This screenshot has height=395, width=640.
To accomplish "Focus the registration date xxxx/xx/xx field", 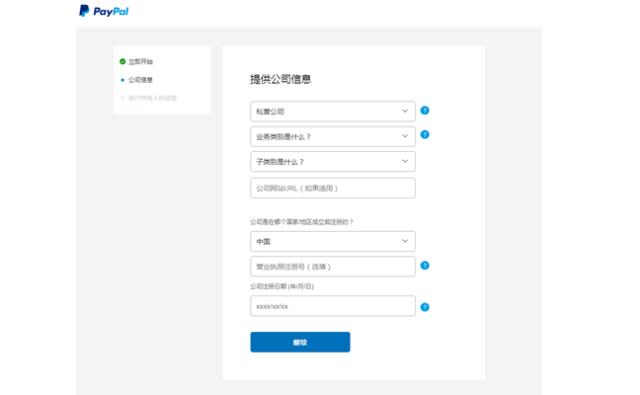I will [x=333, y=306].
